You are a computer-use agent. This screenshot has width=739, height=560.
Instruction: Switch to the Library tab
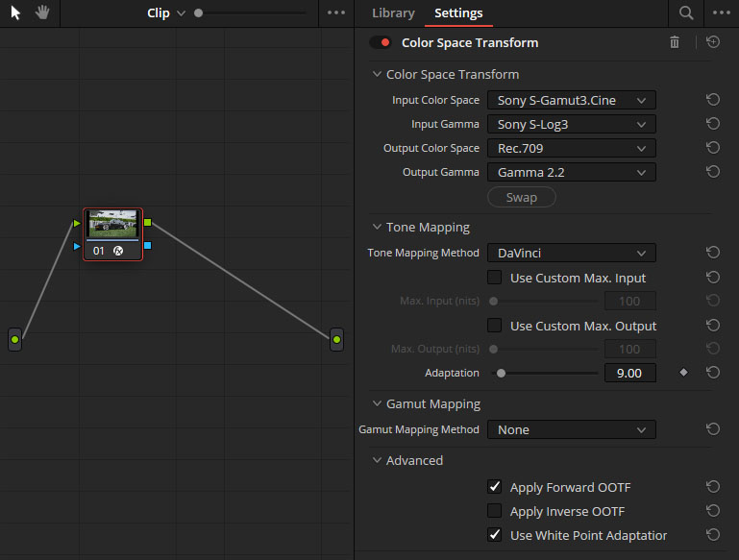pos(393,13)
